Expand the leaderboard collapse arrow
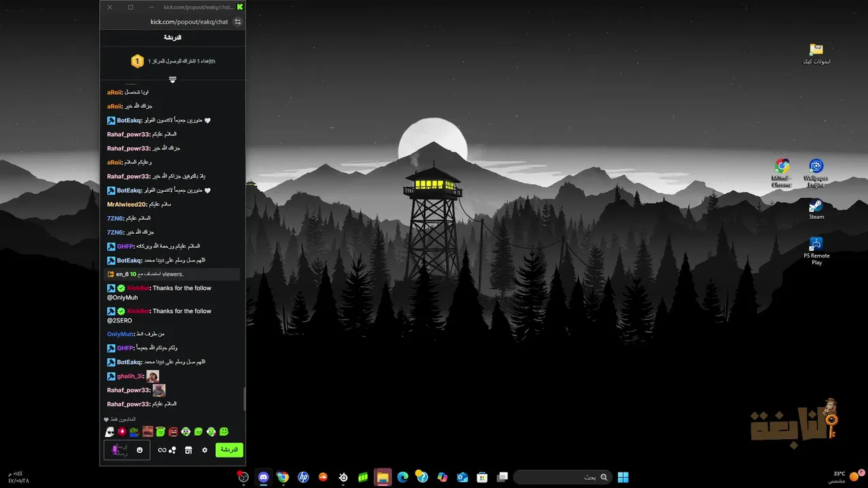This screenshot has width=868, height=488. coord(173,80)
